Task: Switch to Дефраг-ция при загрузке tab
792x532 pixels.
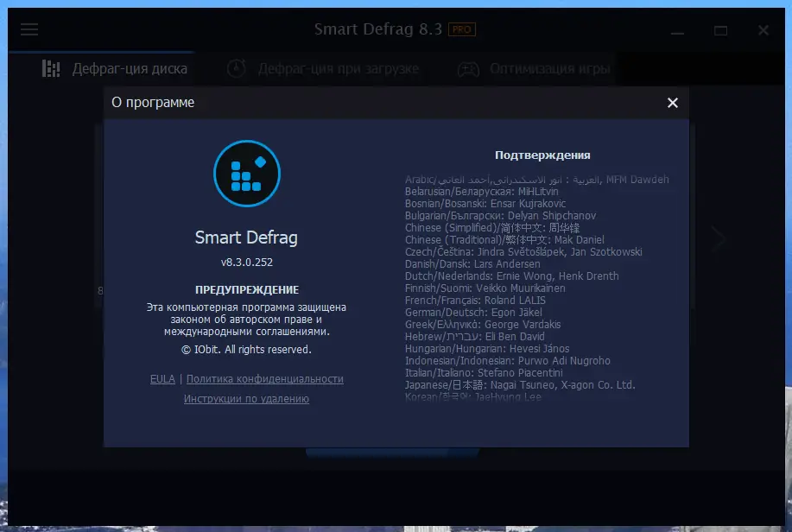Action: tap(323, 68)
